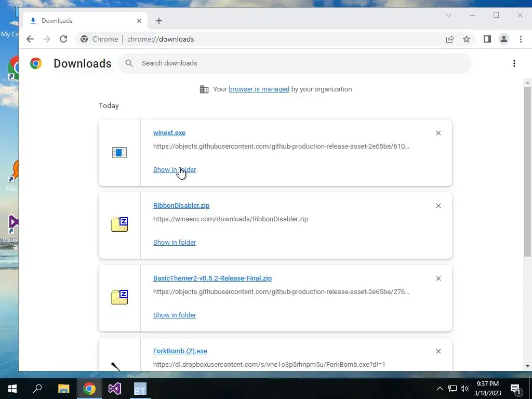Show hidden system tray icons

pyautogui.click(x=440, y=389)
